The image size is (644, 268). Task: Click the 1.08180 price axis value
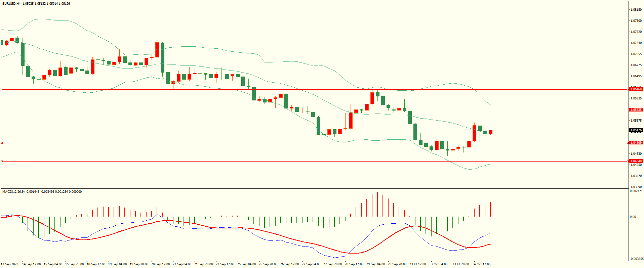click(x=636, y=10)
